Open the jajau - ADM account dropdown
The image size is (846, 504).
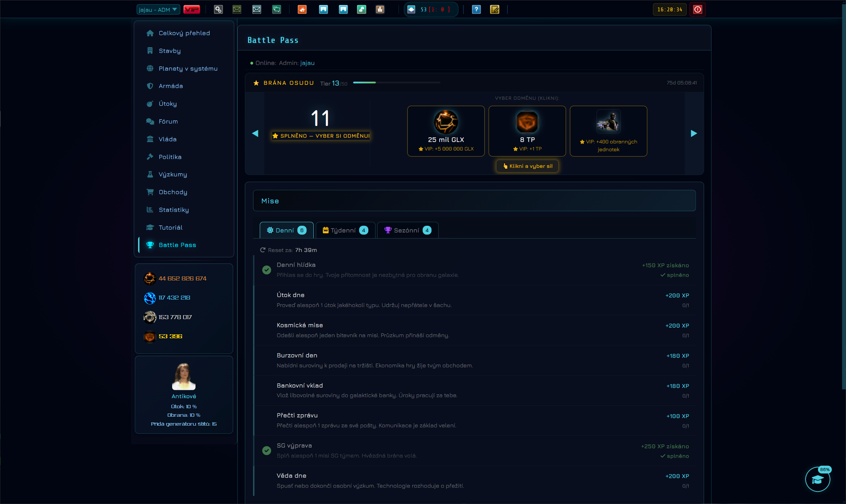click(x=158, y=10)
